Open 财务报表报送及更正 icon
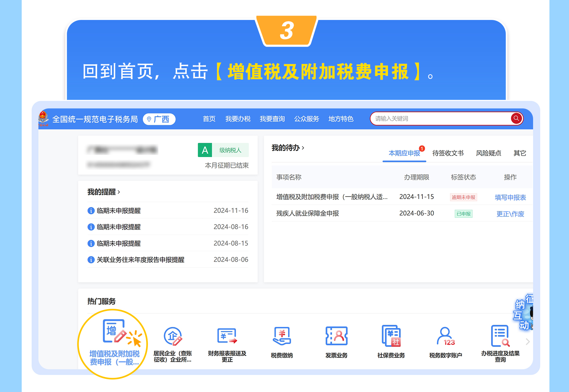 coord(227,337)
